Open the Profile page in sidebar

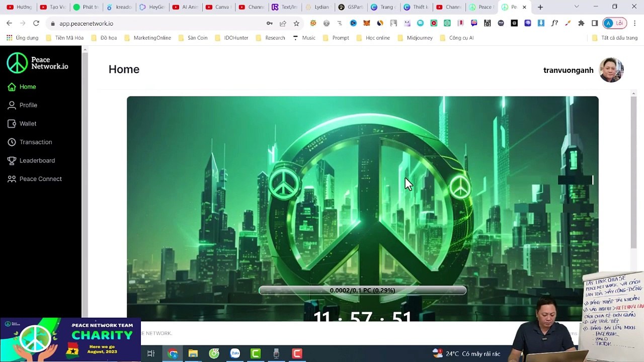coord(23,105)
